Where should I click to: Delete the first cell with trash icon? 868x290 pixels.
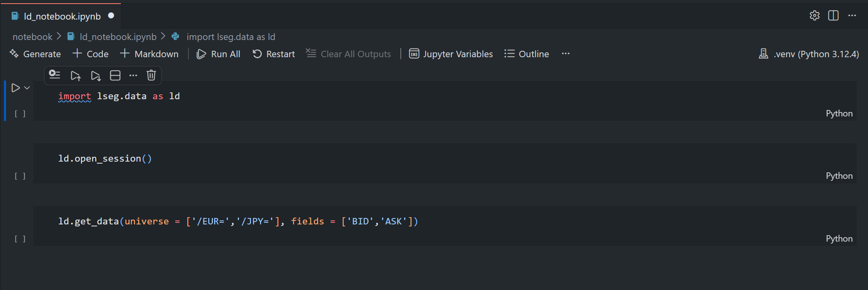[x=151, y=75]
